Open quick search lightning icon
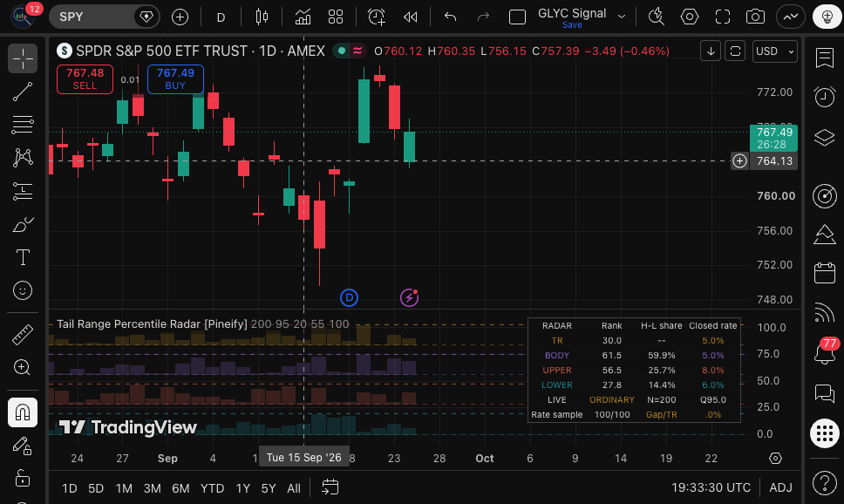This screenshot has width=844, height=504. (657, 17)
